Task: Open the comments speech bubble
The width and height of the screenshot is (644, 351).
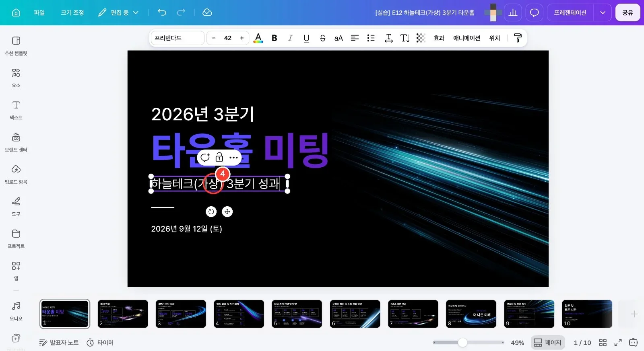Action: (534, 12)
